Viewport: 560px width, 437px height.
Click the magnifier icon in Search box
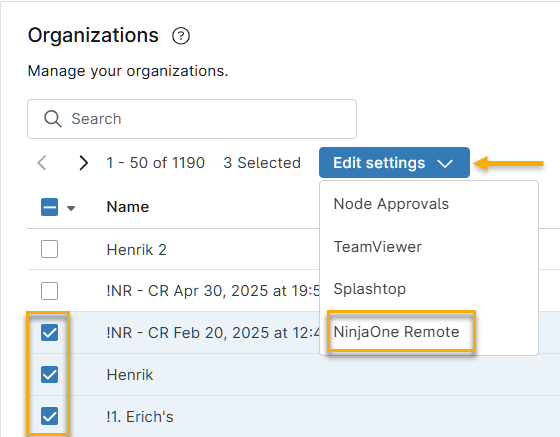click(x=53, y=119)
